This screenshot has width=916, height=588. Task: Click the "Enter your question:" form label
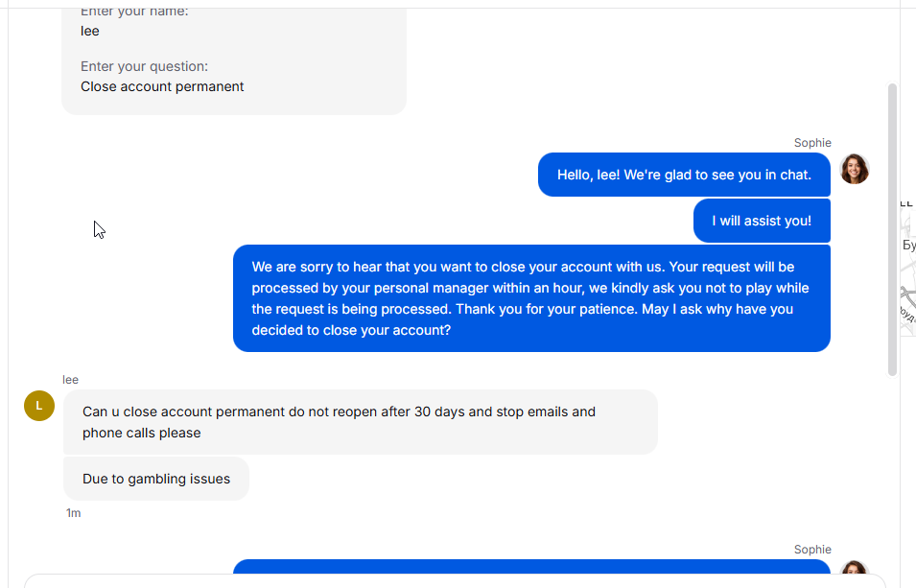click(x=144, y=66)
